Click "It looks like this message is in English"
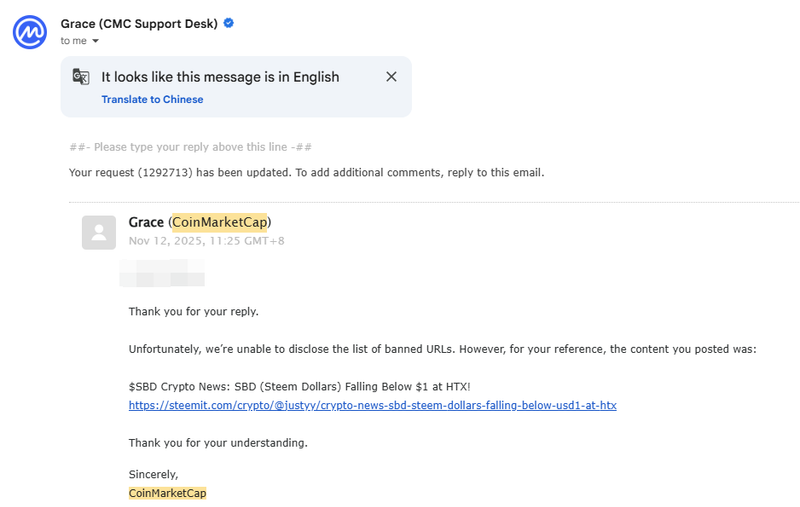Screen dimensions: 800x507 [x=220, y=77]
